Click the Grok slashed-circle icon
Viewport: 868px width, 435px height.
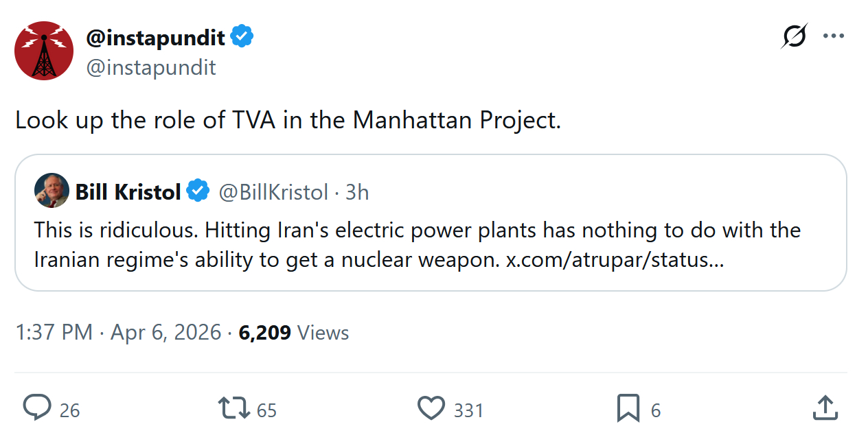pos(793,36)
